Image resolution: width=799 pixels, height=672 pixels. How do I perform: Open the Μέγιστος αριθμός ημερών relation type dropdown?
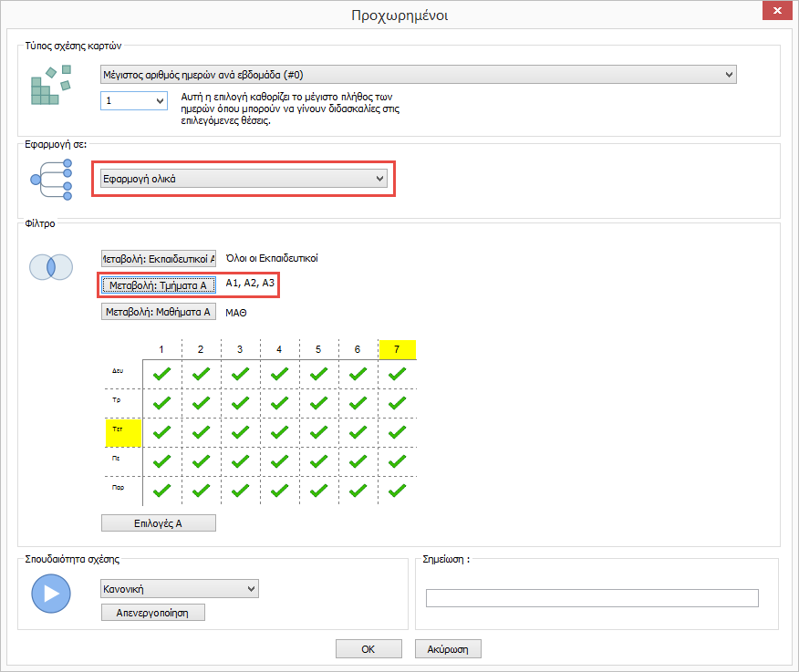click(x=419, y=74)
